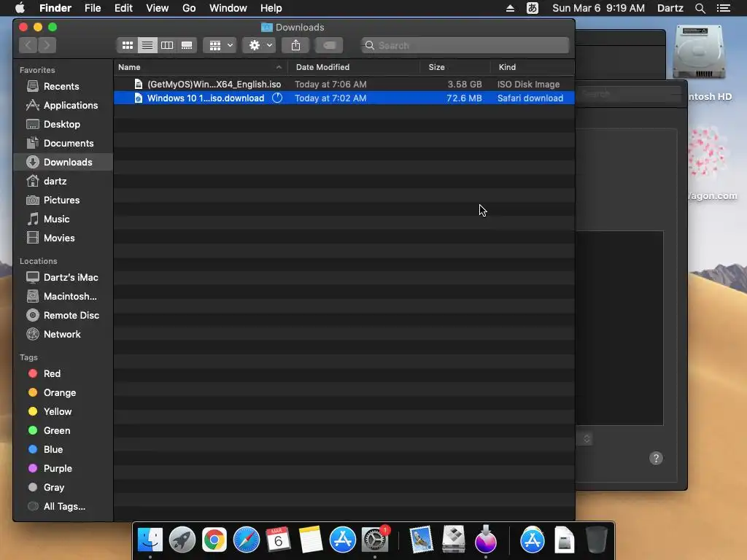Open Pictures in the sidebar
This screenshot has width=747, height=560.
61,200
